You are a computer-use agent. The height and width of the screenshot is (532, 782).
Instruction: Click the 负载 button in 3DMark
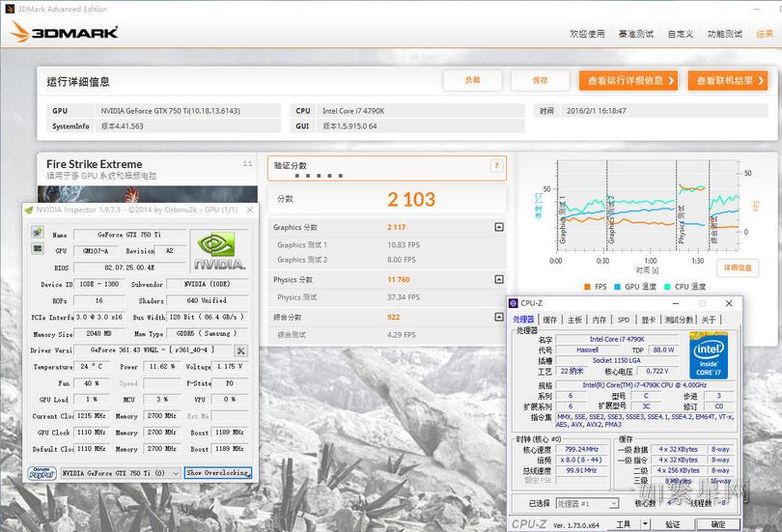click(472, 80)
